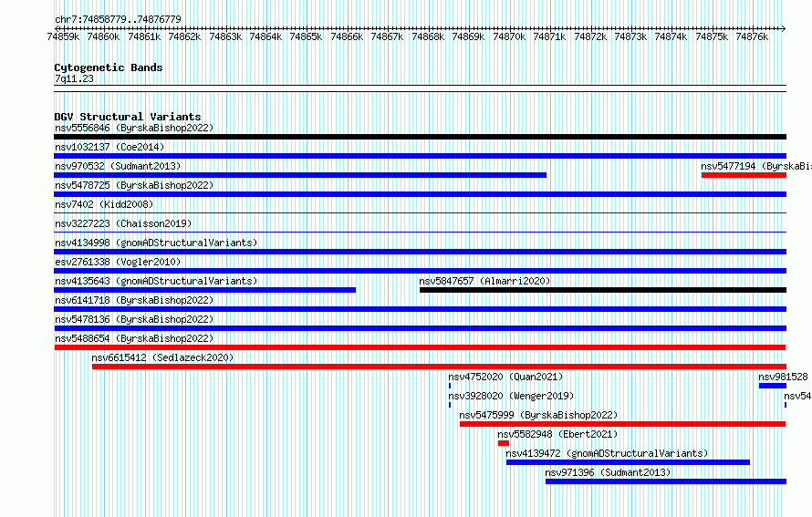Click blue bar under nsv5478136
This screenshot has width=812, height=517.
(420, 328)
